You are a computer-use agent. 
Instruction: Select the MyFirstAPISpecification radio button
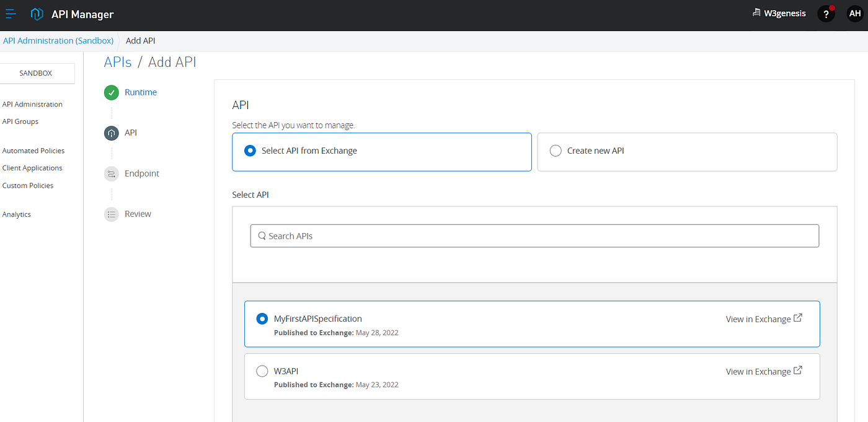[262, 319]
